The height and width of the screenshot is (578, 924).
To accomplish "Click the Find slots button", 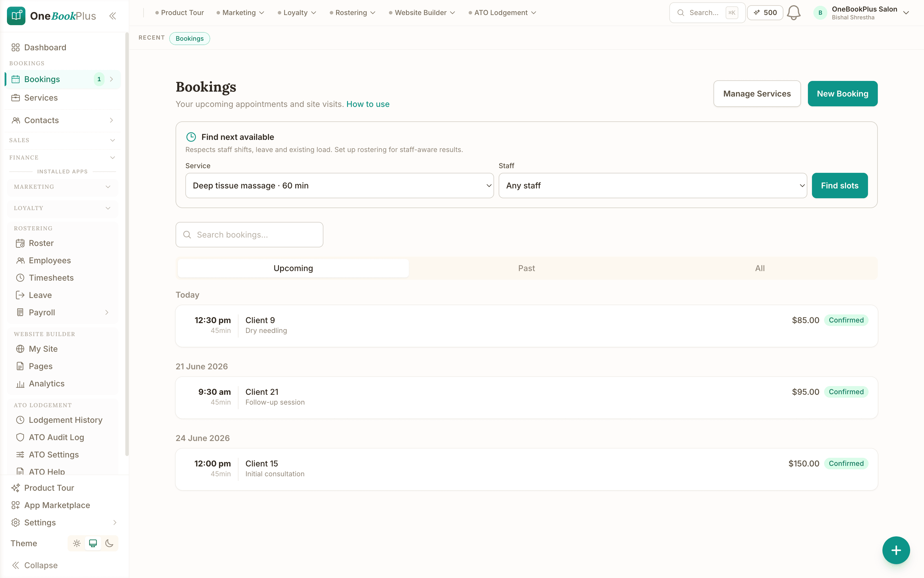I will [840, 186].
